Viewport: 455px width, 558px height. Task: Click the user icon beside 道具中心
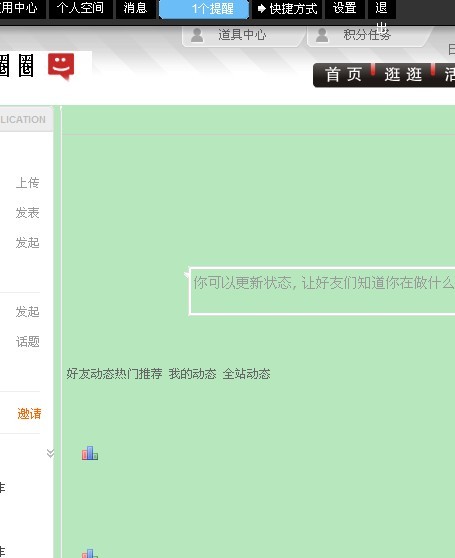197,35
